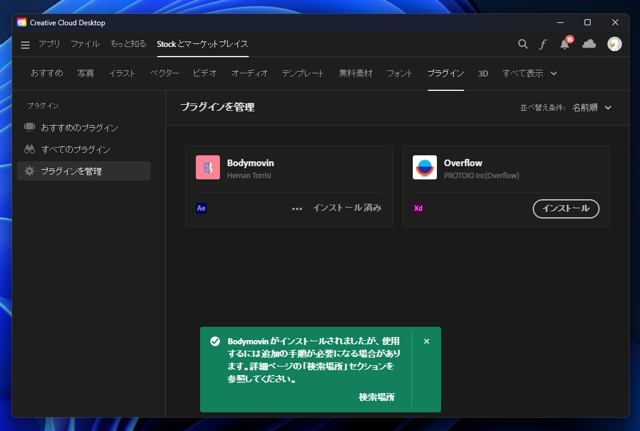The height and width of the screenshot is (431, 640).
Task: Open the notifications bell icon
Action: tap(565, 43)
